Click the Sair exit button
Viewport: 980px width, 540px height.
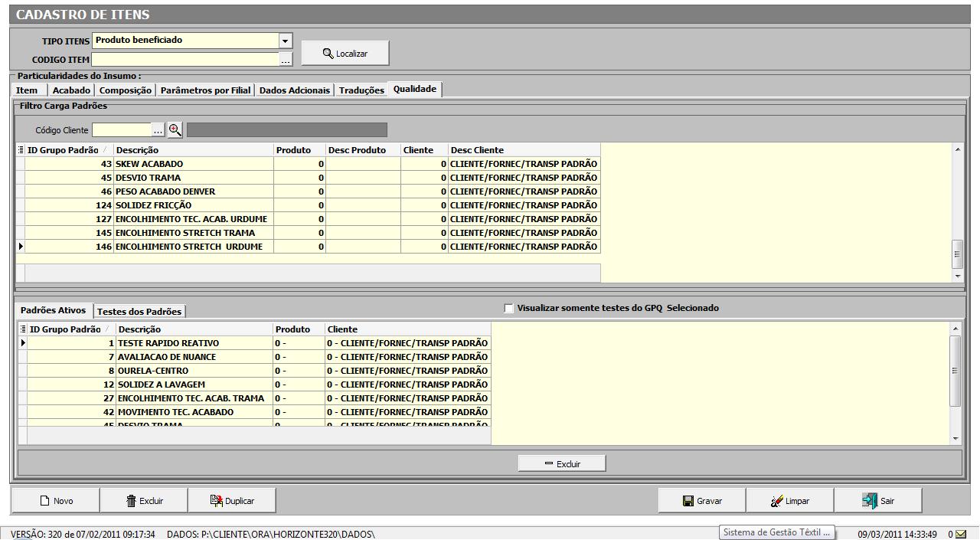pos(878,501)
